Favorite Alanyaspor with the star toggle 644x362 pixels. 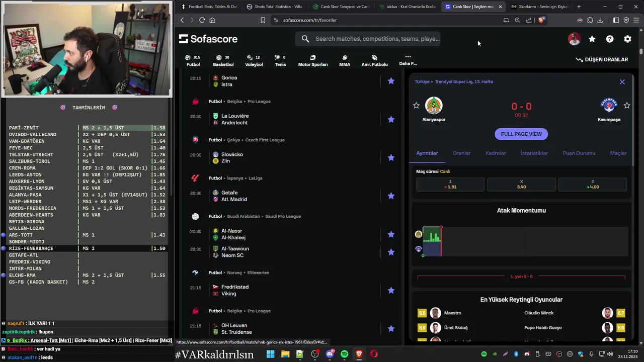(x=416, y=105)
